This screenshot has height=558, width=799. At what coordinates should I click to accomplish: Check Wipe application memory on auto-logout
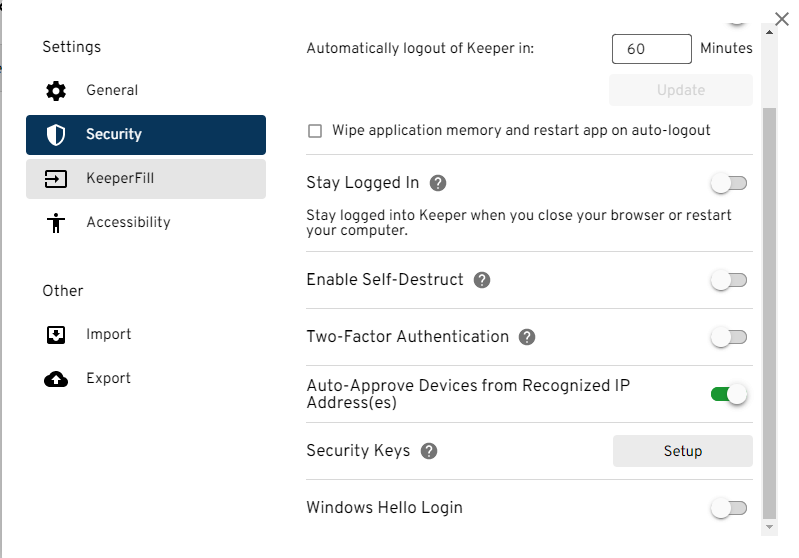(315, 131)
